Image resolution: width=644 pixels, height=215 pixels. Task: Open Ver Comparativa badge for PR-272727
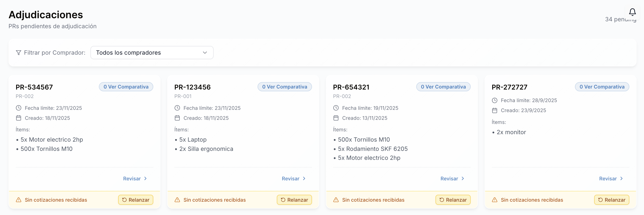pyautogui.click(x=602, y=87)
